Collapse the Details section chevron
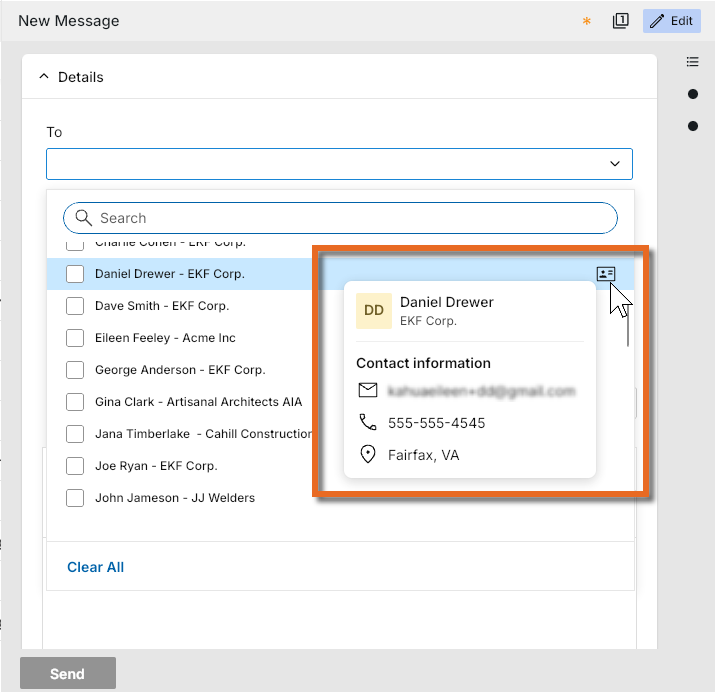Image resolution: width=715 pixels, height=692 pixels. click(x=44, y=77)
